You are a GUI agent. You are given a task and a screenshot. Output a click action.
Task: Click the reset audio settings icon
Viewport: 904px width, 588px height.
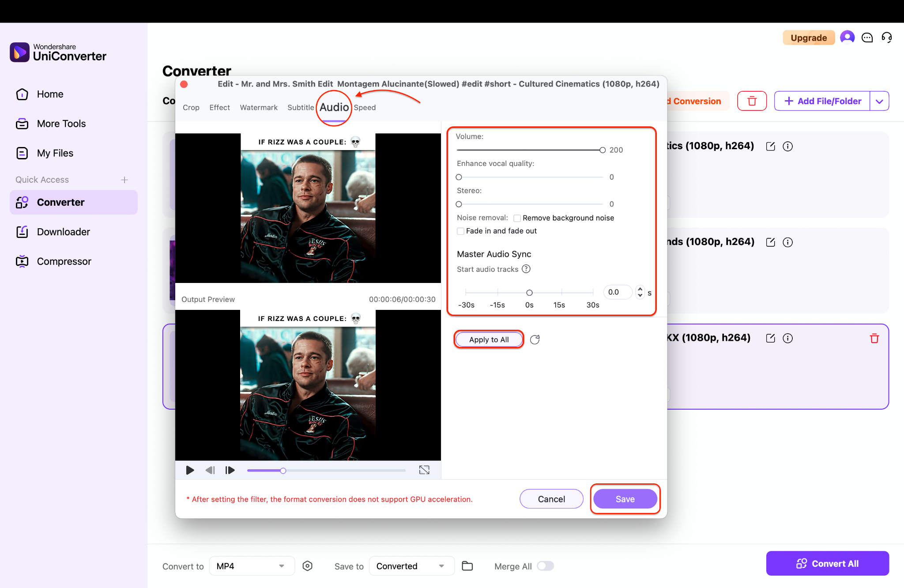[535, 339]
